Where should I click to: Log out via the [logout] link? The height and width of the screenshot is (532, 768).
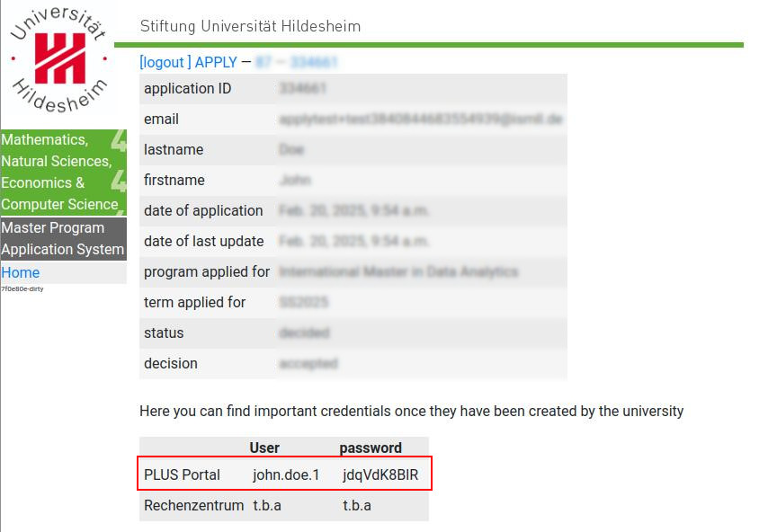pos(165,62)
